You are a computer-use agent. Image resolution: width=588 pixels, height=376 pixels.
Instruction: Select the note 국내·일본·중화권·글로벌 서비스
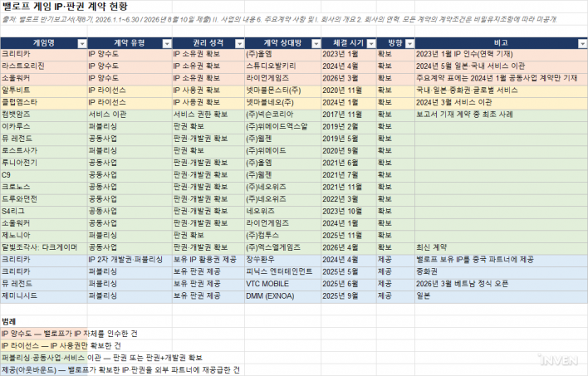pos(501,90)
